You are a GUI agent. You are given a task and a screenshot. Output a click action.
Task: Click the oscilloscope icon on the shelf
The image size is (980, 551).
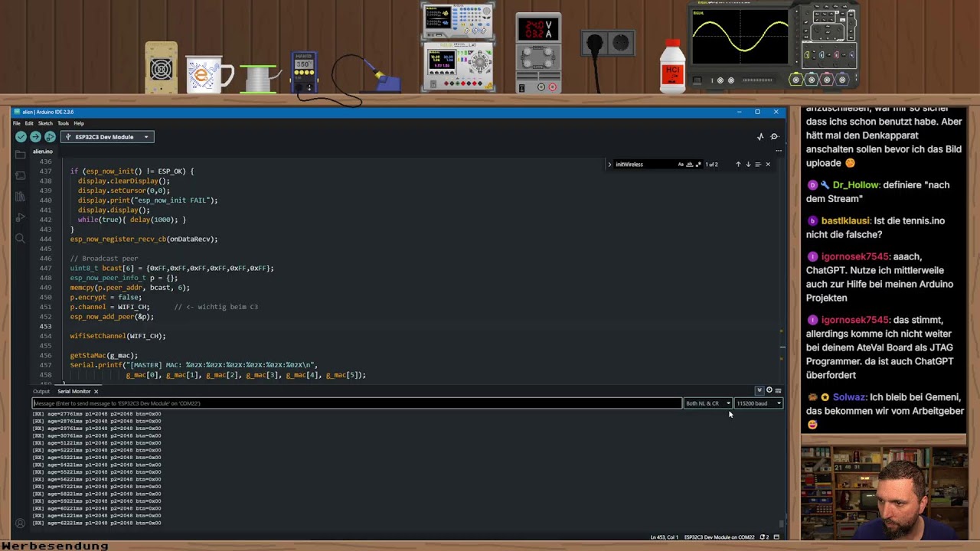775,45
